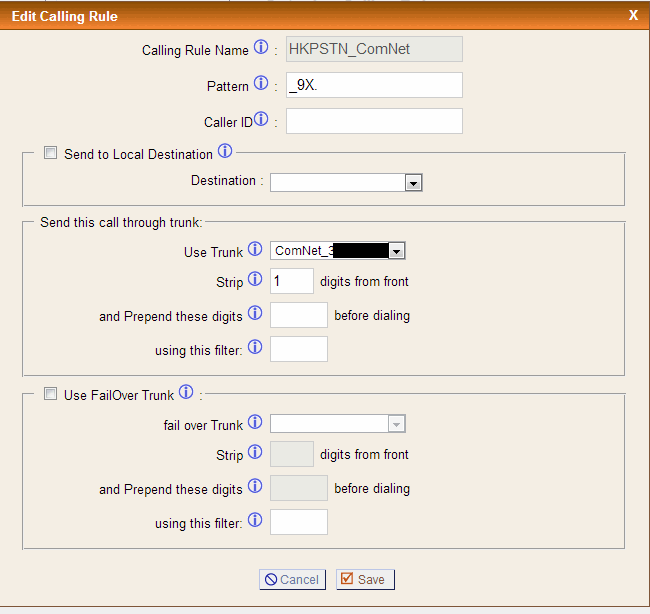
Task: Click the Caller ID input field
Action: coord(374,121)
